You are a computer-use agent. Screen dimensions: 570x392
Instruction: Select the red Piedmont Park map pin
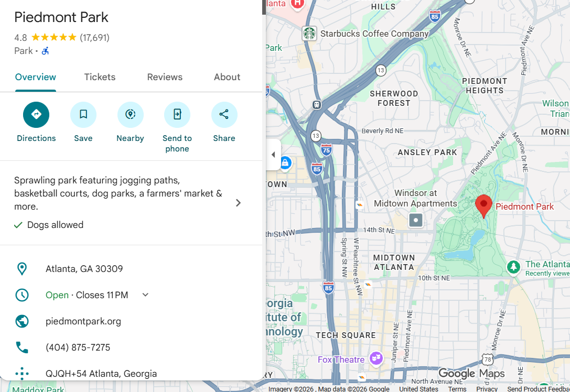click(x=483, y=206)
